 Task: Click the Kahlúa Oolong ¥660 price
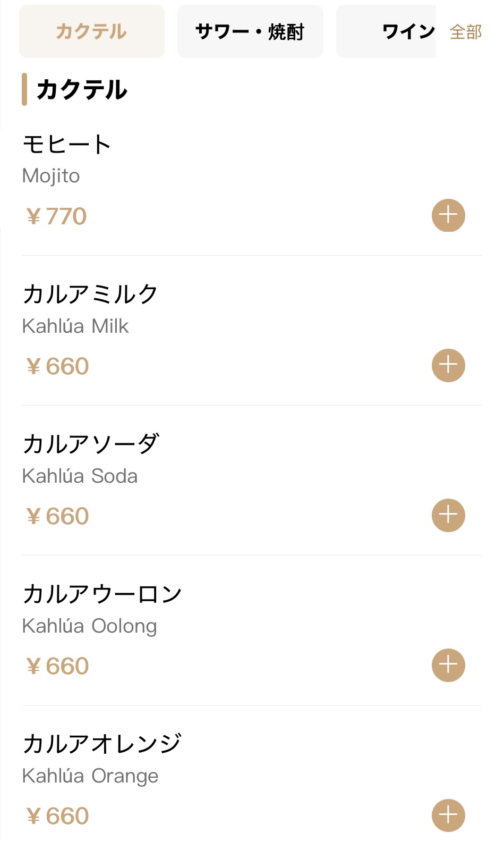(x=58, y=666)
